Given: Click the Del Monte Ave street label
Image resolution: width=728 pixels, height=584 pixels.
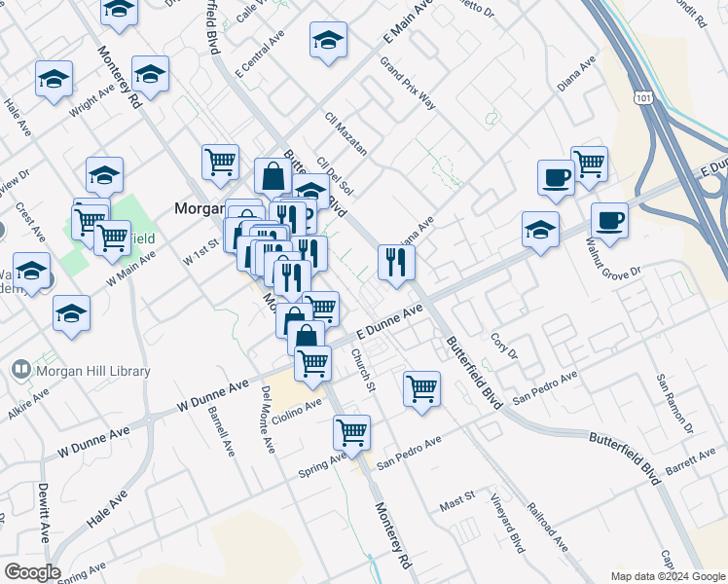Looking at the screenshot, I should point(268,420).
